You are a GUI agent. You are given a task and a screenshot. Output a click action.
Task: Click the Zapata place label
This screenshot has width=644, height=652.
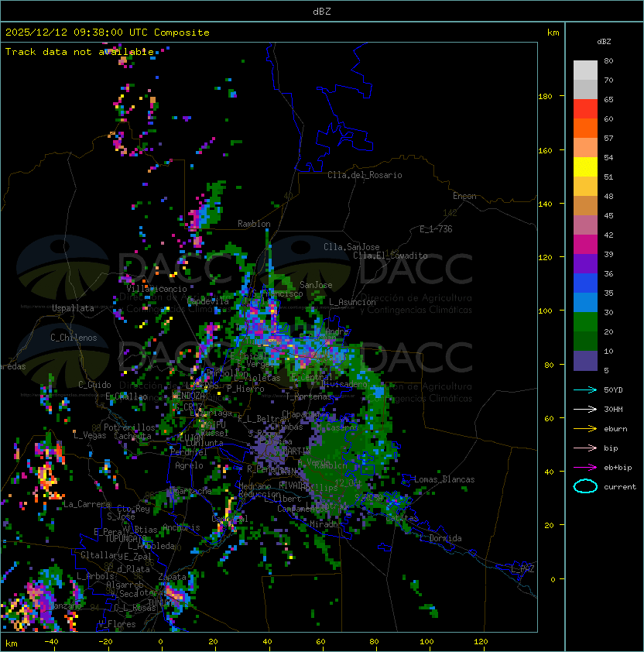172,577
